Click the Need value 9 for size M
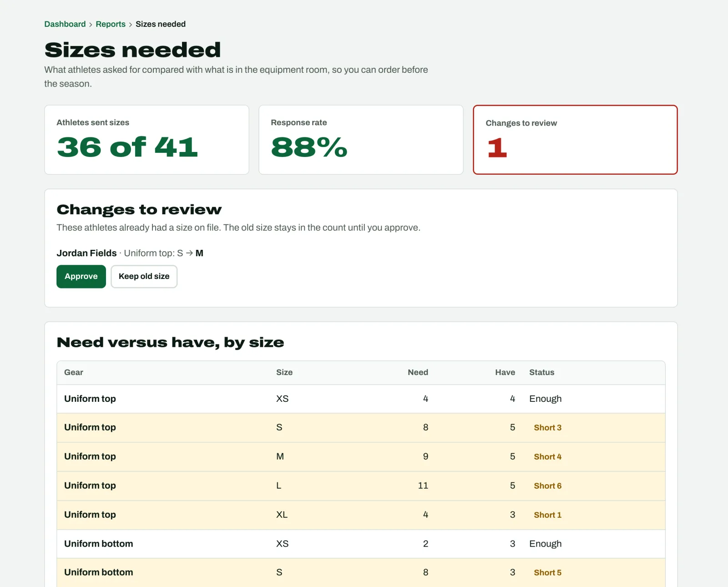The width and height of the screenshot is (728, 587). pyautogui.click(x=425, y=456)
